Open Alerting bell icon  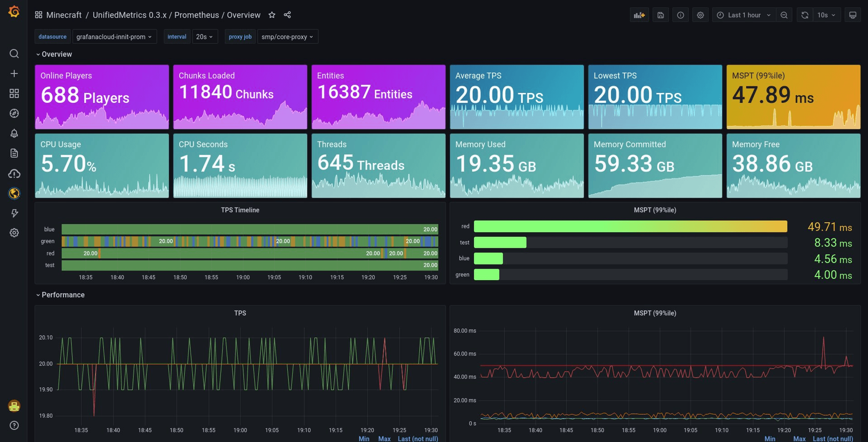click(x=14, y=133)
